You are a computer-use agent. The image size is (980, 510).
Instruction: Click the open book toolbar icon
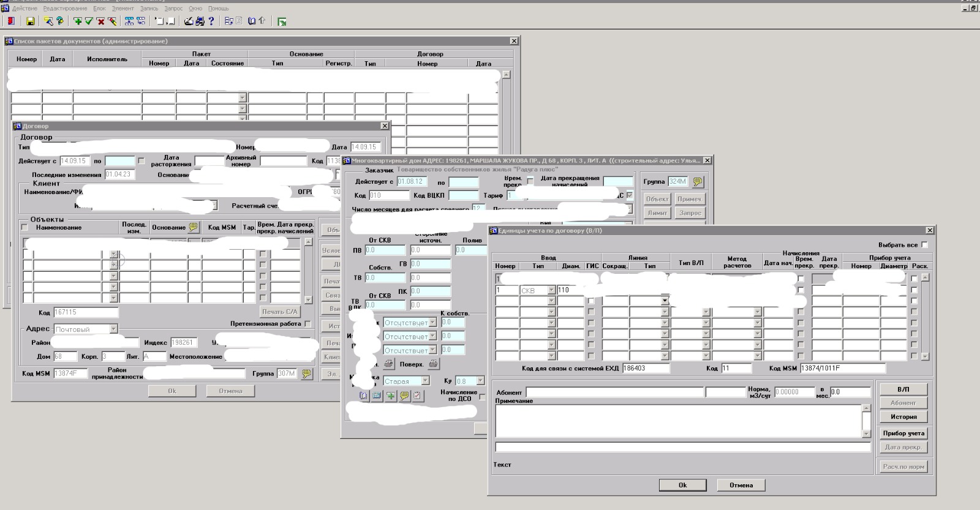coord(252,21)
